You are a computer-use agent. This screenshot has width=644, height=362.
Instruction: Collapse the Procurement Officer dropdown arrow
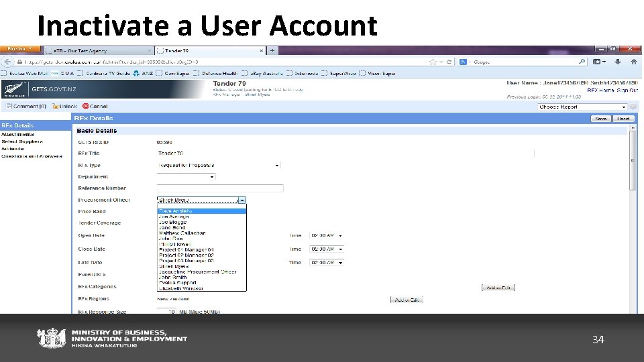(242, 200)
